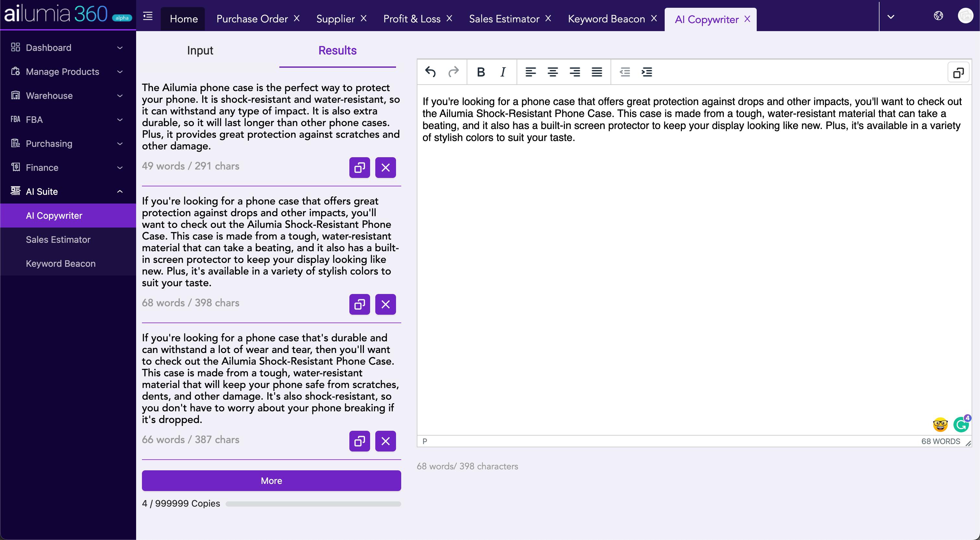The height and width of the screenshot is (540, 980).
Task: Collapse the sidebar with the menu icon
Action: [147, 16]
